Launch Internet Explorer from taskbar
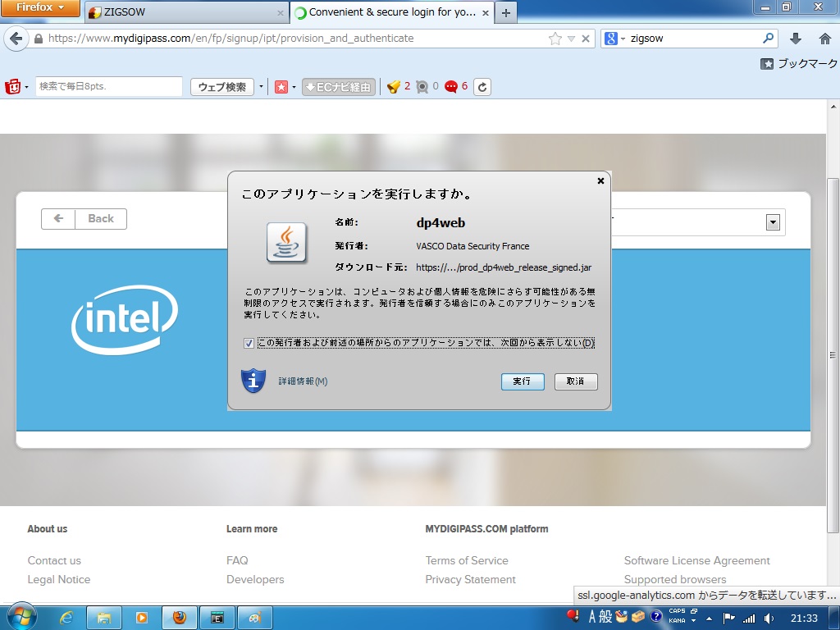The image size is (840, 630). [x=66, y=618]
